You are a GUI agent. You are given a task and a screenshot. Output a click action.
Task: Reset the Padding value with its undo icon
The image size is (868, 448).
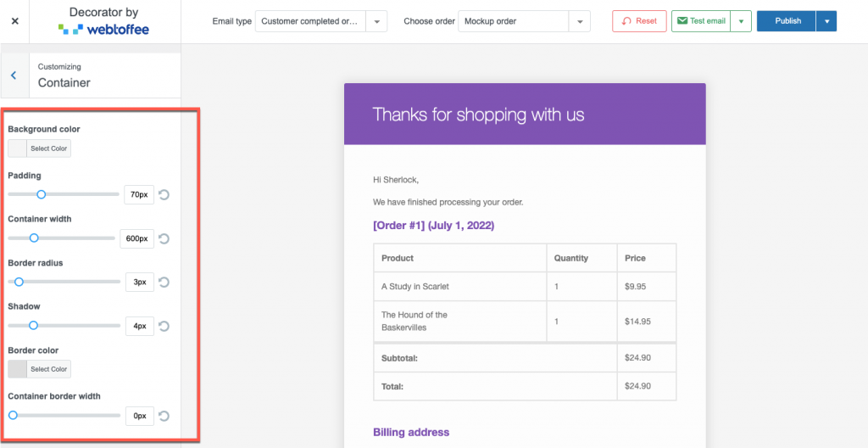tap(164, 194)
